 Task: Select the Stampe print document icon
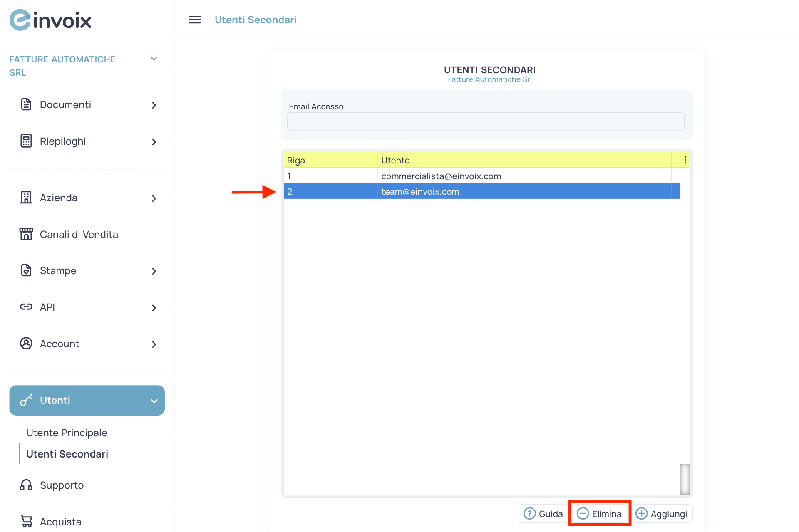click(x=26, y=270)
